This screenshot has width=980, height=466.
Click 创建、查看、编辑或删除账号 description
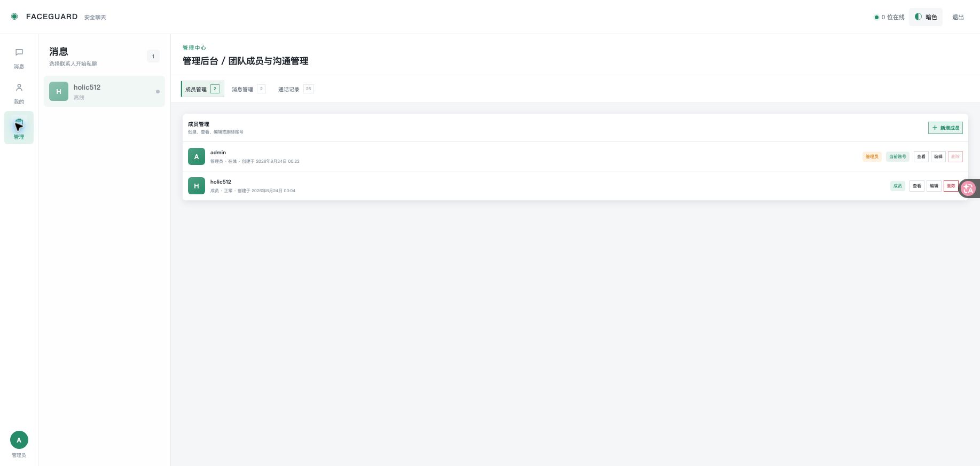216,132
